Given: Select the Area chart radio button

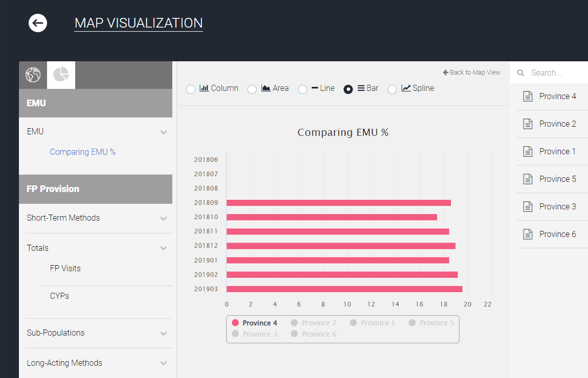Looking at the screenshot, I should click(252, 89).
